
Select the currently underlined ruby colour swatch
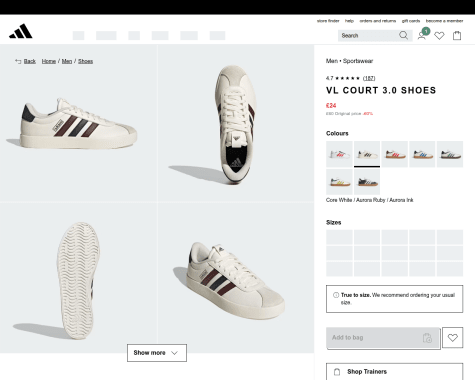coord(367,154)
